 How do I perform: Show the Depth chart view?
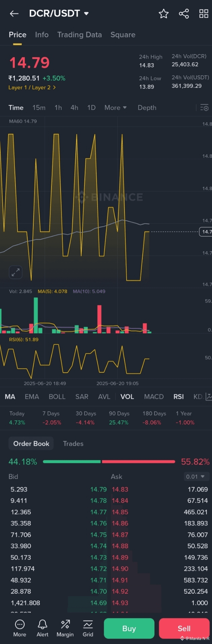(x=147, y=108)
